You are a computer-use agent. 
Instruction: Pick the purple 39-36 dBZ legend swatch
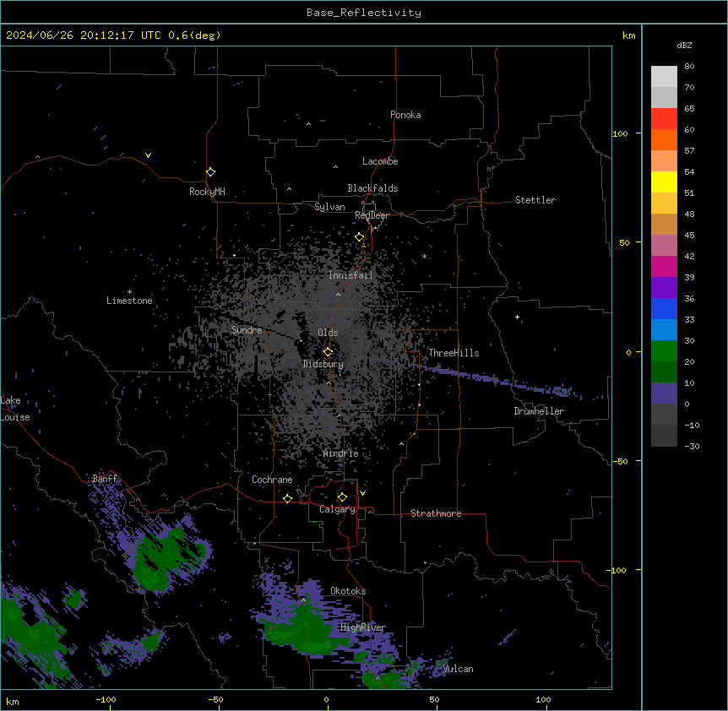664,288
